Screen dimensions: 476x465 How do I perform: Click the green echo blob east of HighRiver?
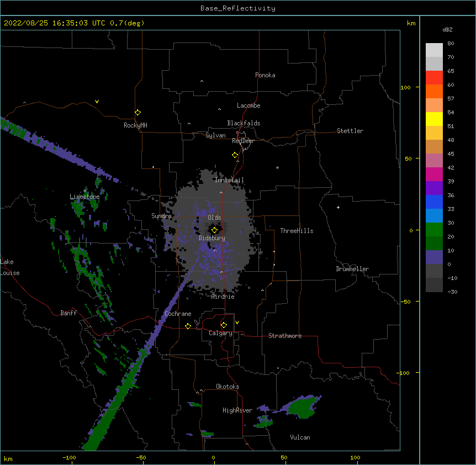click(x=302, y=408)
